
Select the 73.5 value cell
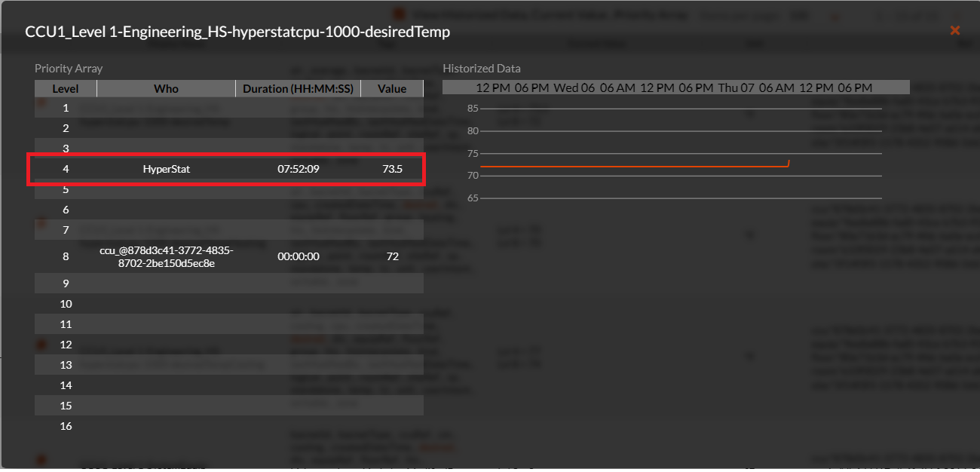[392, 169]
